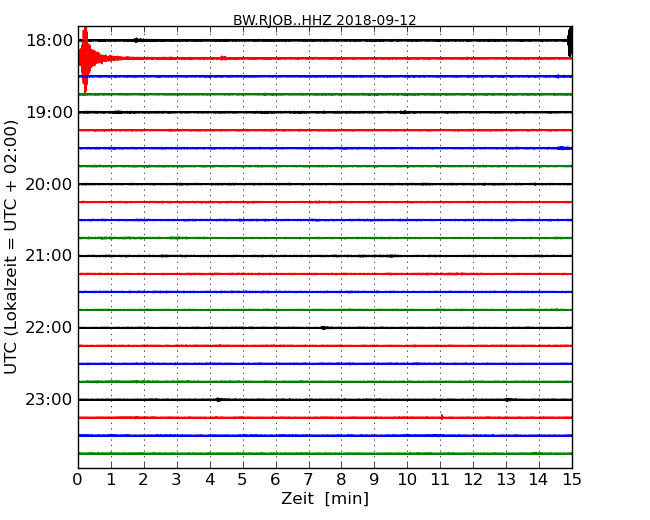This screenshot has width=650, height=520.
Task: Click the large red seismic event burst
Action: (85, 59)
